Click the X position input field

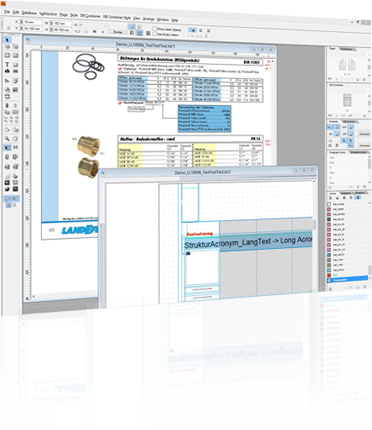32,22
